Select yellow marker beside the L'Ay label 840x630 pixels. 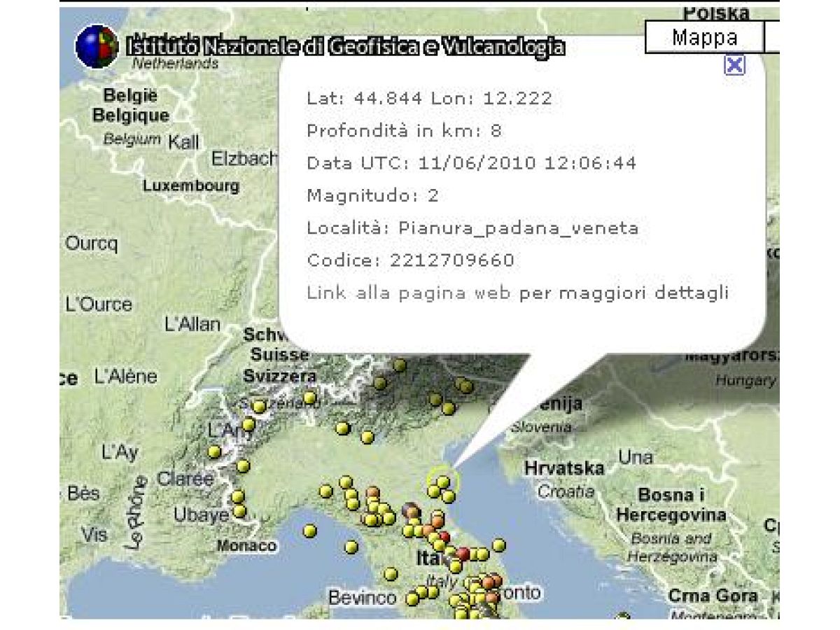tap(214, 452)
